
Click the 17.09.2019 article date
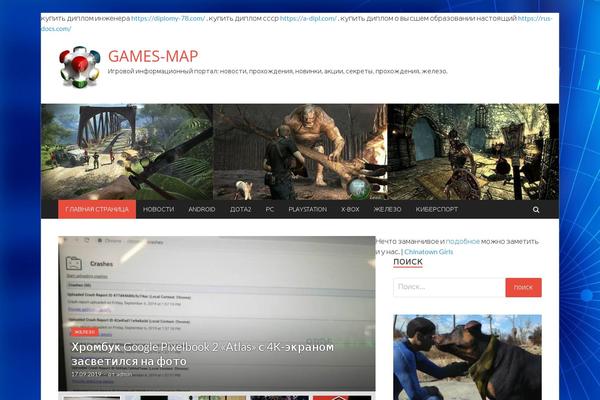click(x=86, y=374)
